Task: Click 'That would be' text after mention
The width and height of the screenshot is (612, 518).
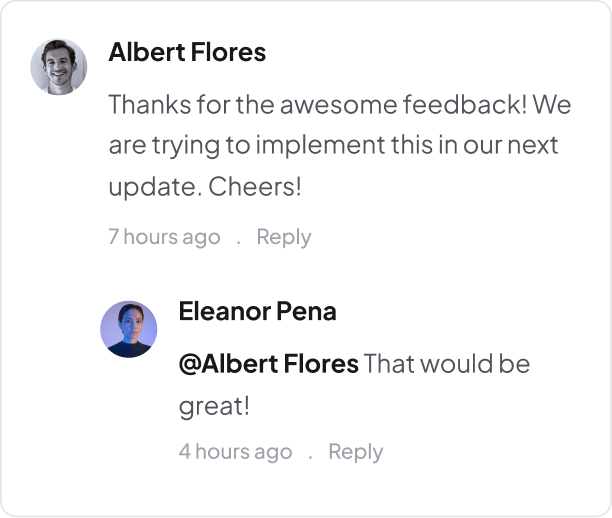Action: (x=447, y=364)
